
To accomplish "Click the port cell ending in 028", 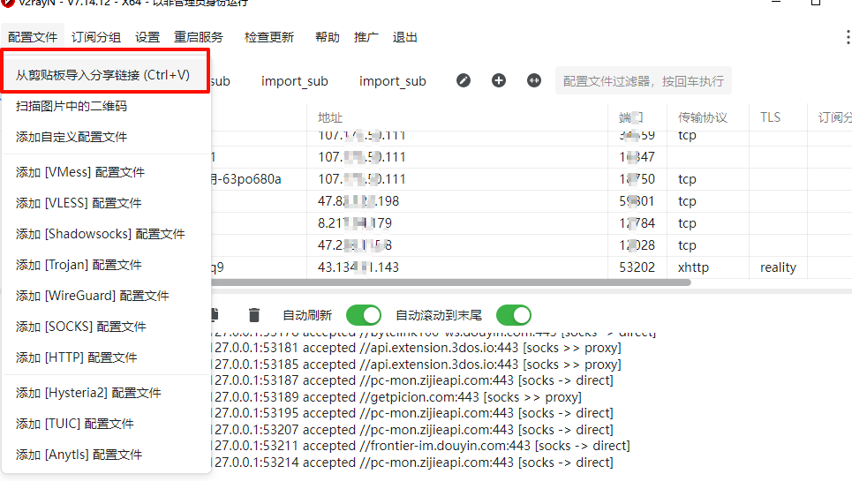I will click(637, 245).
